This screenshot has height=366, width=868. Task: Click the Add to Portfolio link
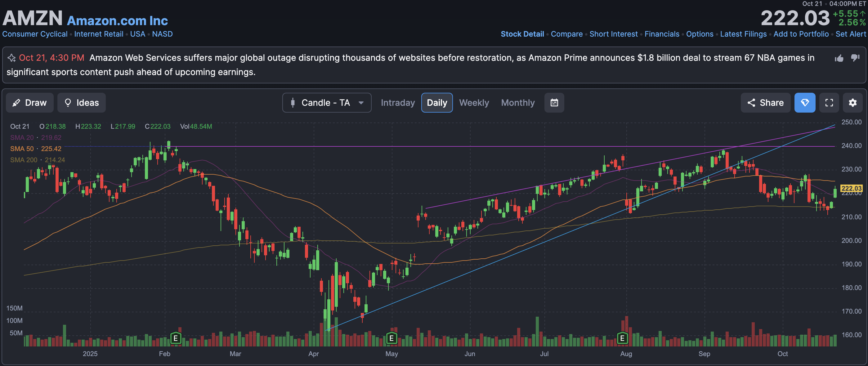click(801, 34)
